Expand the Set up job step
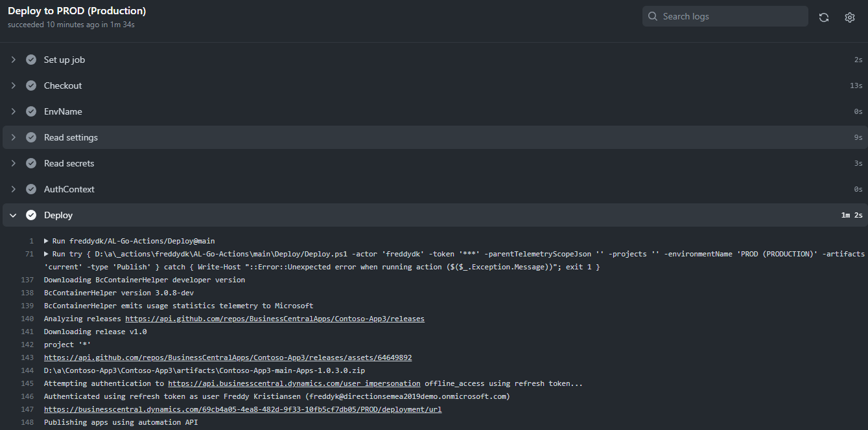 12,59
